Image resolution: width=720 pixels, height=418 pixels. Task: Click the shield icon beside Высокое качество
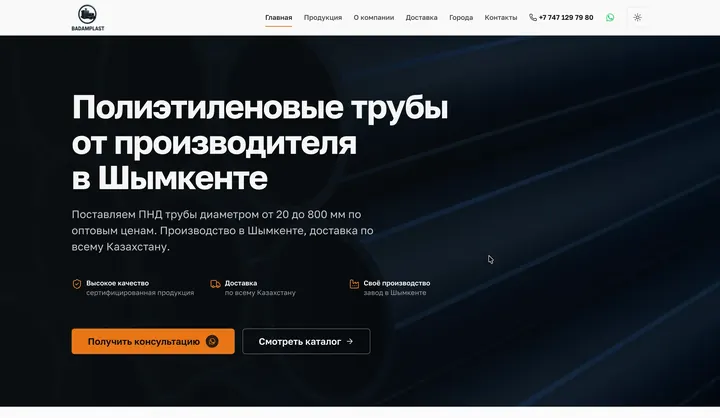[77, 284]
